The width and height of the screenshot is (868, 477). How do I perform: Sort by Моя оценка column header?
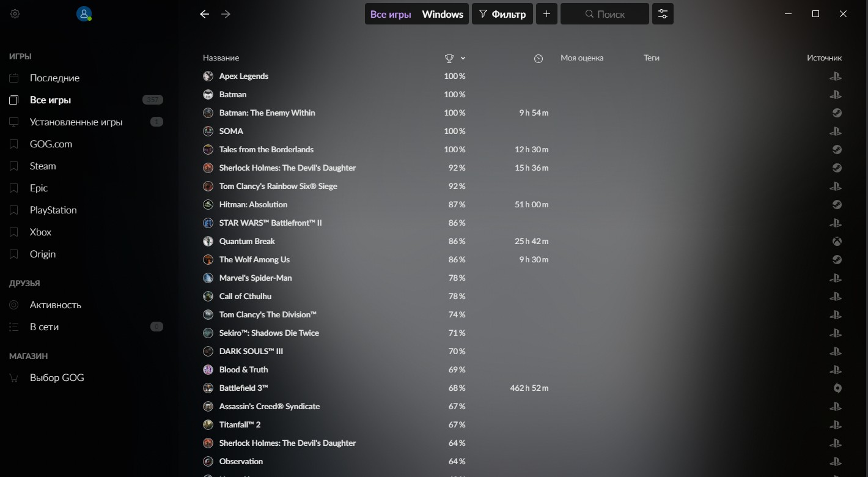coord(582,58)
